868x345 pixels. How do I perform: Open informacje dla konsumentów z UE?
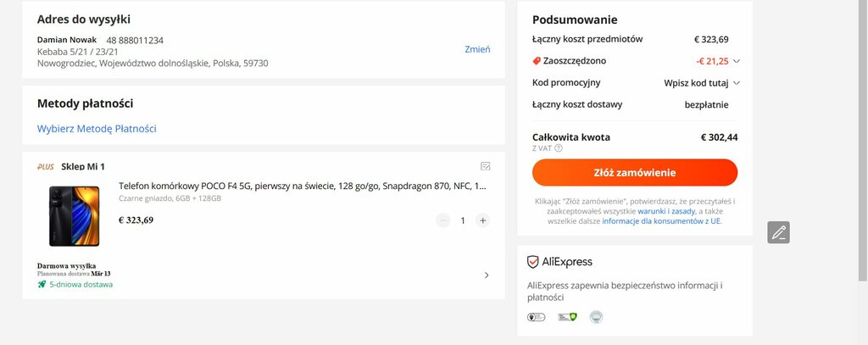pyautogui.click(x=661, y=221)
